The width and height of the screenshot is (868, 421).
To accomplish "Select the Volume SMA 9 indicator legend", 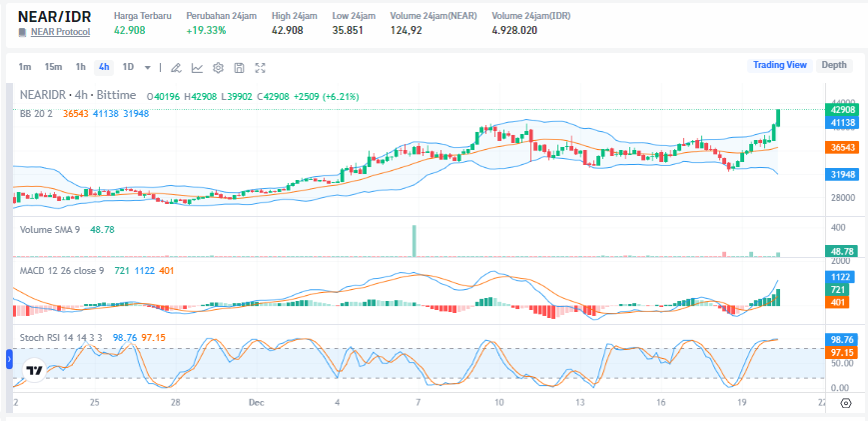I will point(50,229).
